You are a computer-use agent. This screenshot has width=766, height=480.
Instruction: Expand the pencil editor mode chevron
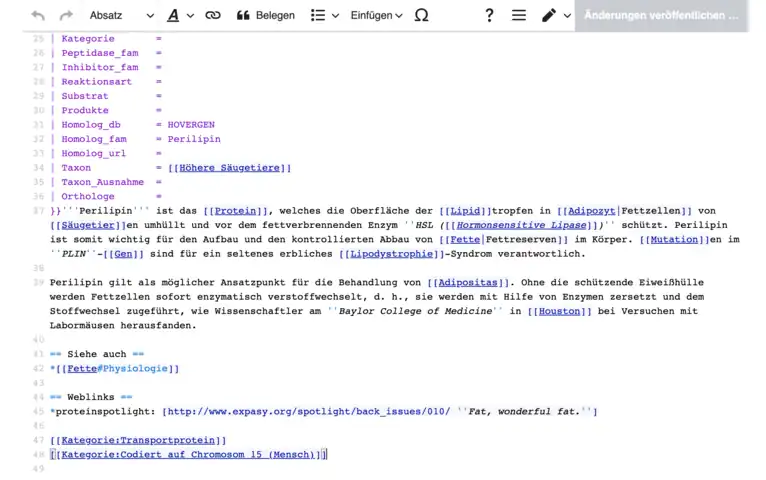(x=567, y=16)
